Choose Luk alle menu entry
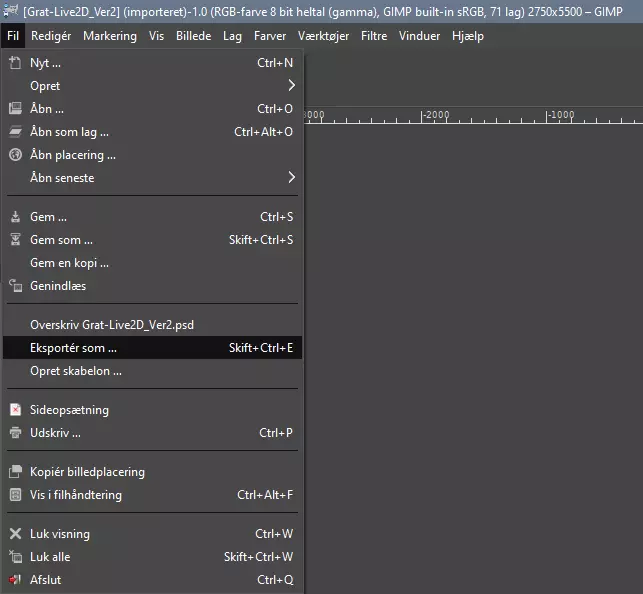This screenshot has width=643, height=594. click(152, 556)
